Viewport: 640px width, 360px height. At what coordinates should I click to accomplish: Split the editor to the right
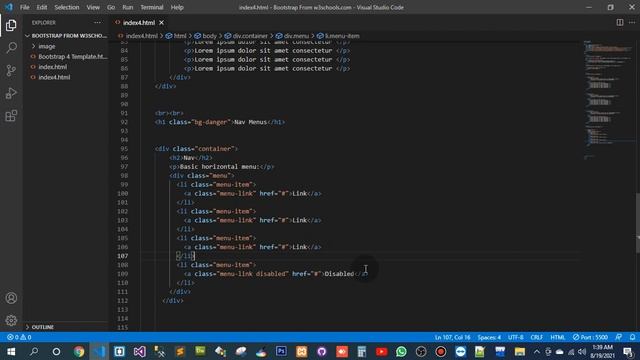620,22
